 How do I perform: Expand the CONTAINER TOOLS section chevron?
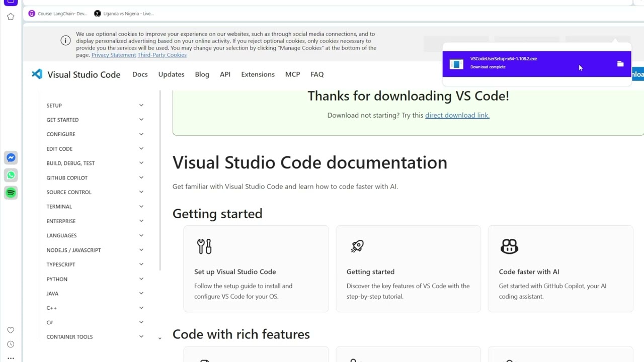coord(141,337)
